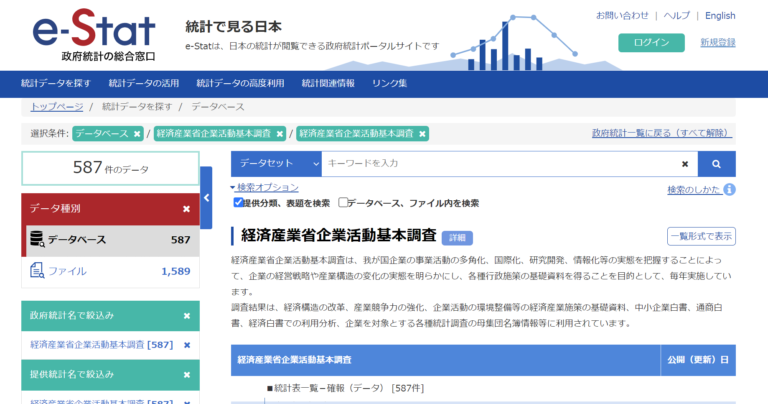Open the データセット dropdown

click(276, 163)
